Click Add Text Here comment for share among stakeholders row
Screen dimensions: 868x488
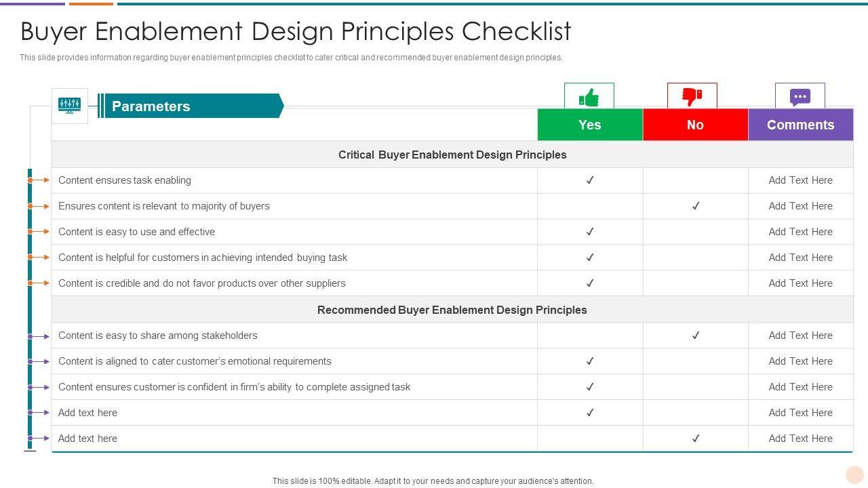pyautogui.click(x=801, y=335)
